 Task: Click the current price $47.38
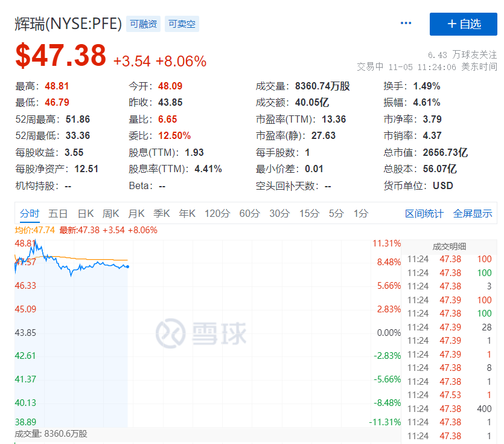pos(61,56)
